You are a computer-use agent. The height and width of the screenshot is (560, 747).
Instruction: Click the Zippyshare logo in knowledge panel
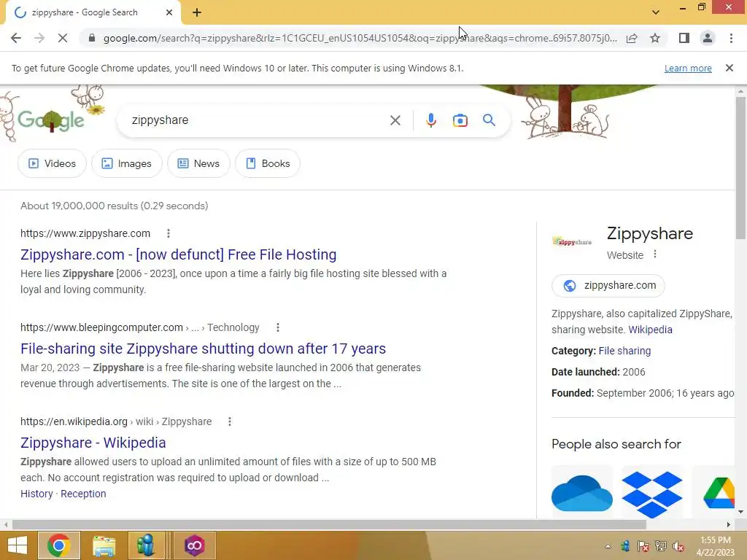pos(572,242)
